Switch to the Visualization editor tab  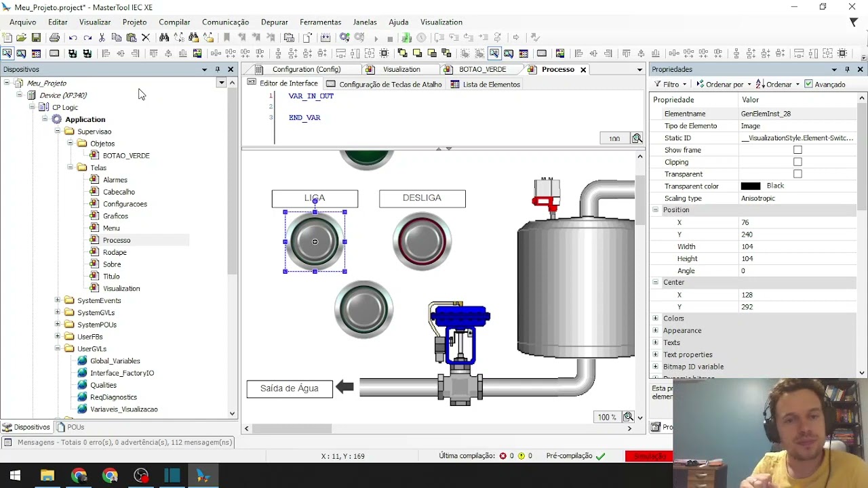pyautogui.click(x=401, y=69)
